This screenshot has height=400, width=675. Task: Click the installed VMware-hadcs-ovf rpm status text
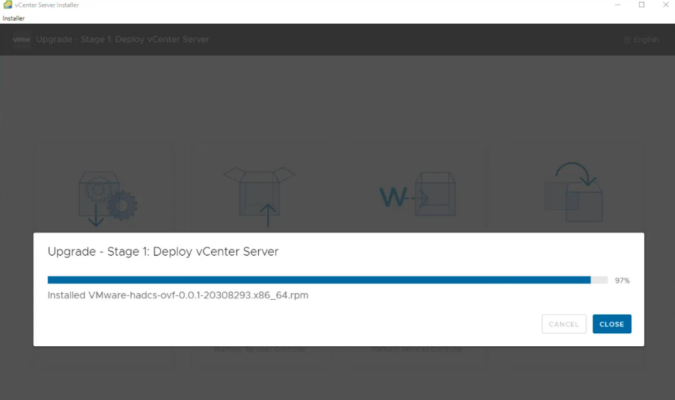(178, 295)
